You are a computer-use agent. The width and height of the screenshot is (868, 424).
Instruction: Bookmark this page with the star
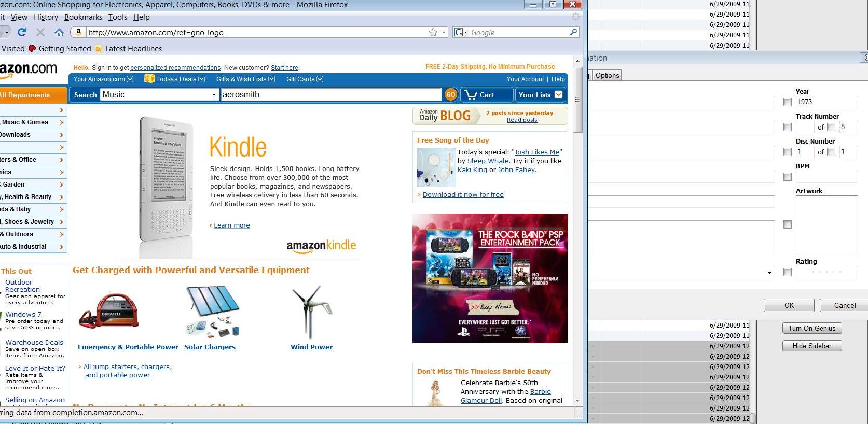click(x=433, y=32)
